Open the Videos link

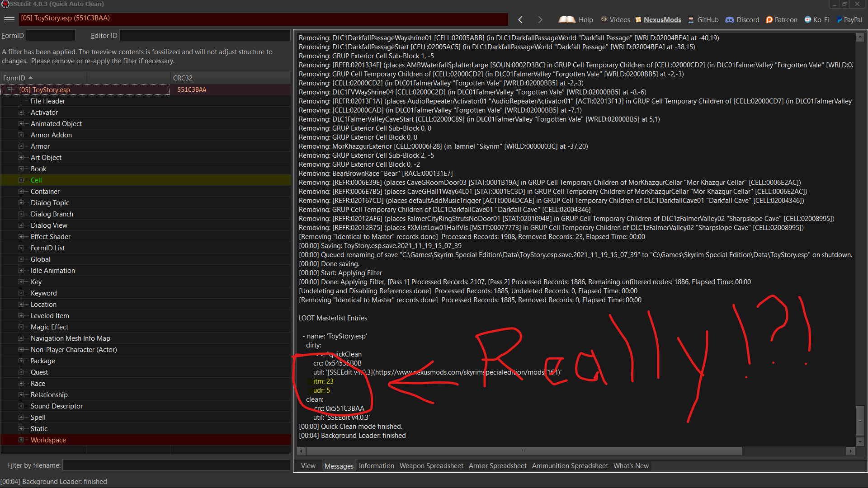[x=615, y=19]
